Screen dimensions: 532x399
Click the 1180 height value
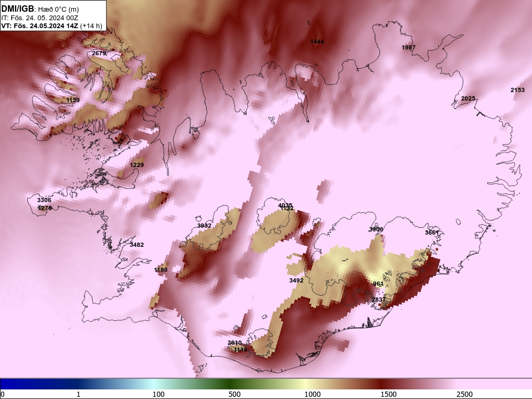[x=161, y=270]
